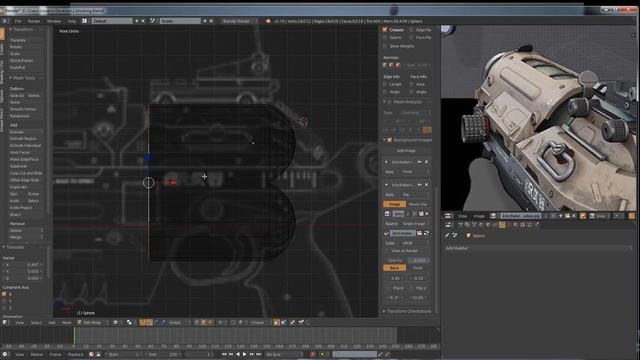Select the Front draw option next to Back
The height and width of the screenshot is (360, 640).
click(418, 268)
